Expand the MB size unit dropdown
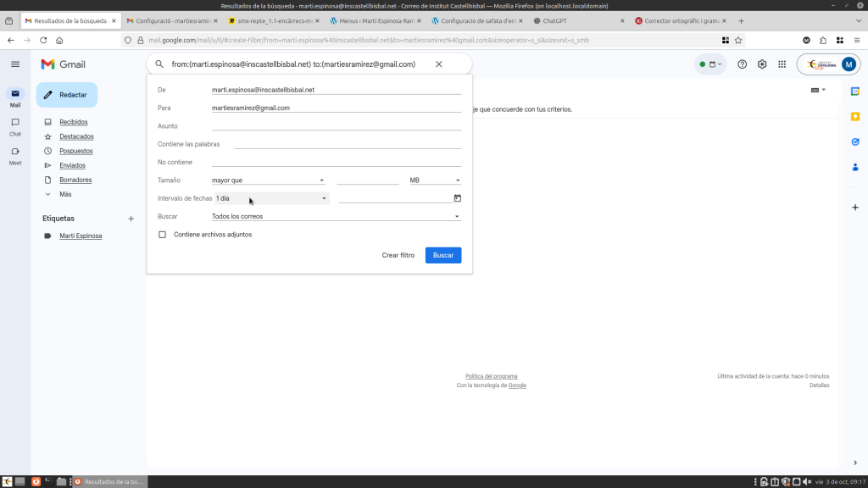Screen dimensions: 868x488 (x=434, y=180)
